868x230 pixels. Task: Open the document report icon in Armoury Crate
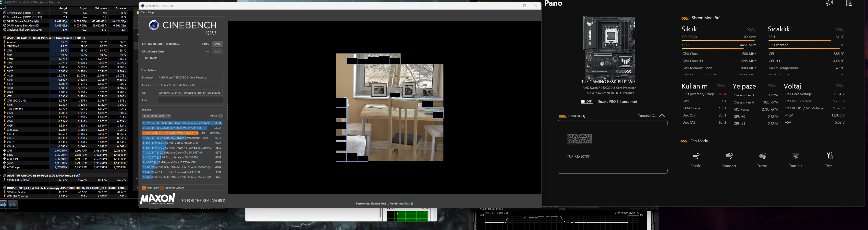click(x=849, y=3)
